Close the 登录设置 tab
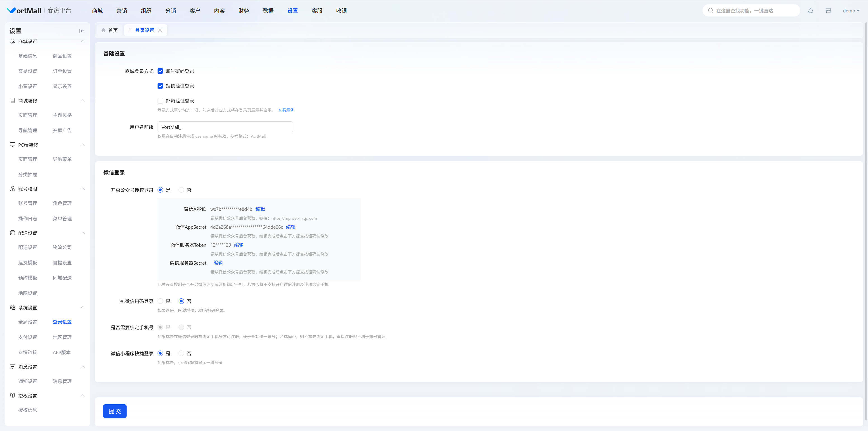The width and height of the screenshot is (868, 431). pos(160,30)
